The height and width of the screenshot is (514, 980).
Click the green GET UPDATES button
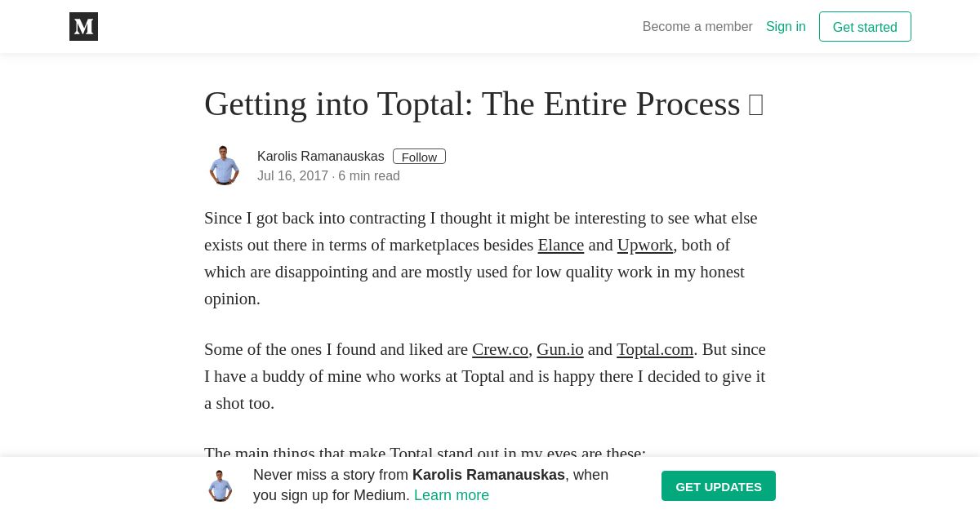pos(719,486)
